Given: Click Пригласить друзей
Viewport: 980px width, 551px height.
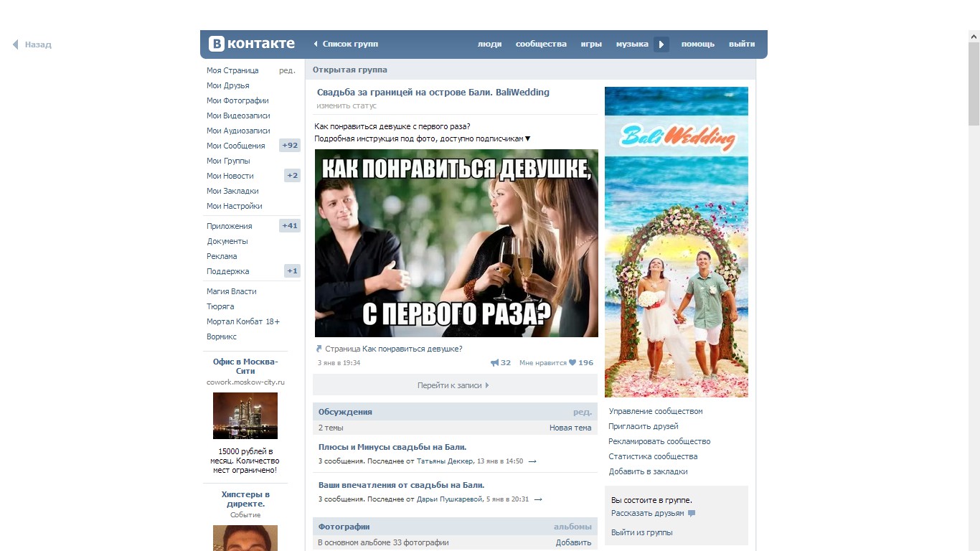Looking at the screenshot, I should tap(644, 426).
